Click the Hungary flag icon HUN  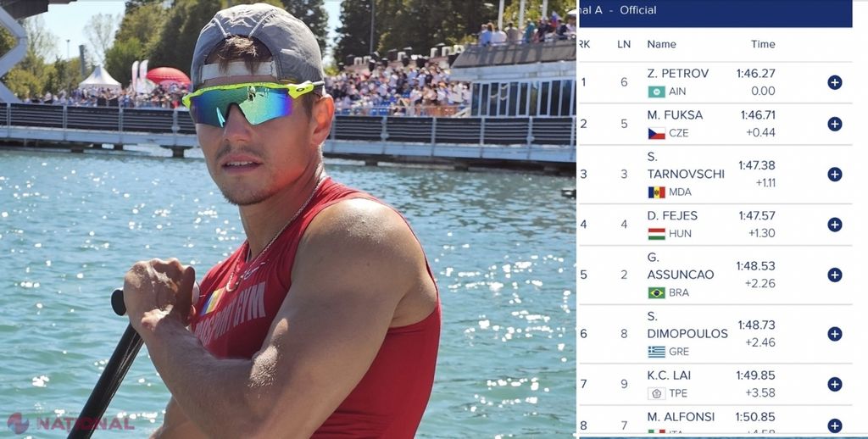pos(657,234)
